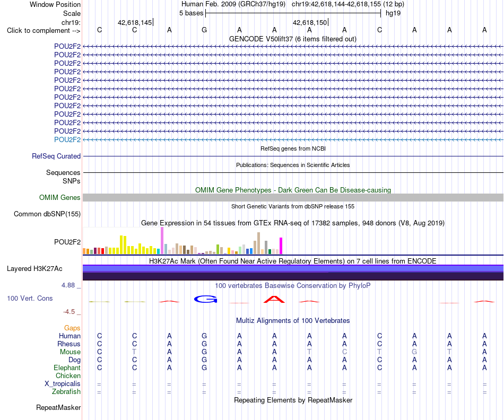This screenshot has height=420, width=504.
Task: Click the green OMIM Gene Phenotypes track title
Action: point(293,190)
